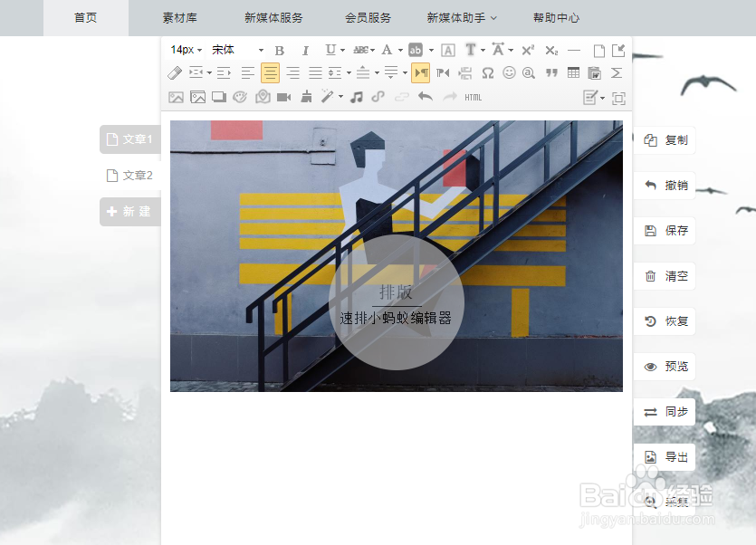This screenshot has width=756, height=545.
Task: Click the staircase image in the editor
Action: (396, 258)
